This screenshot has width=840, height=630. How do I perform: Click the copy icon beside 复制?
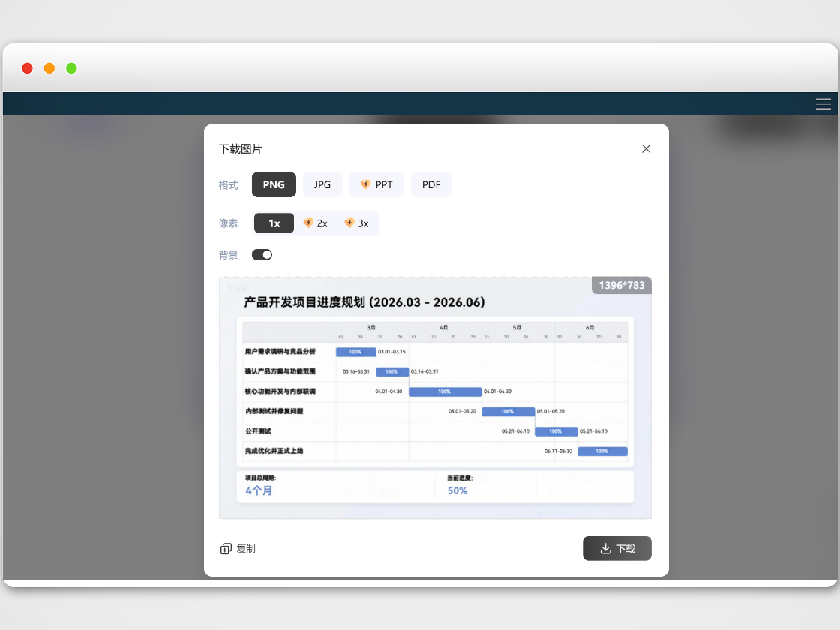click(x=226, y=549)
